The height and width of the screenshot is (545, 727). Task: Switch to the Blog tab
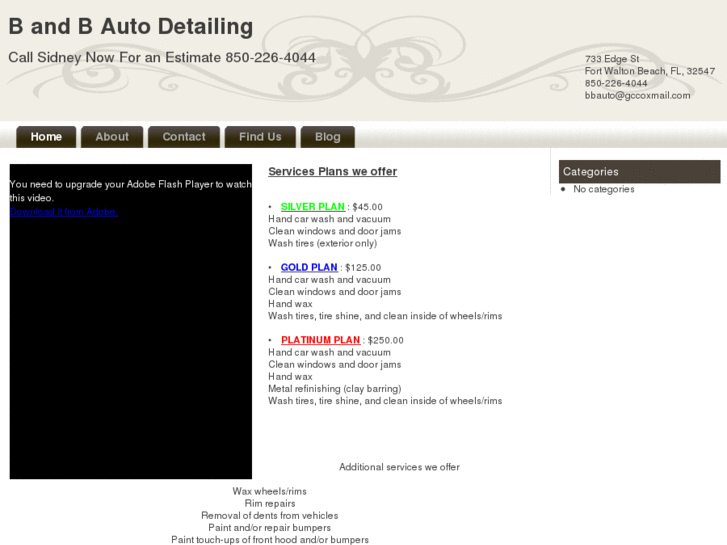point(328,137)
